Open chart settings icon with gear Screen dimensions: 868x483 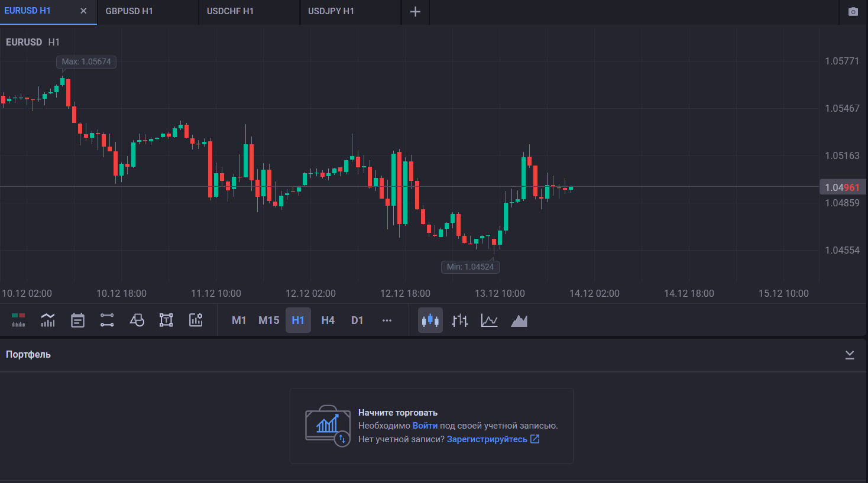point(196,320)
